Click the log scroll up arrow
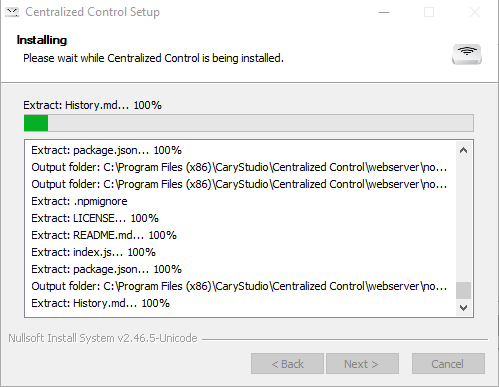 (x=463, y=150)
